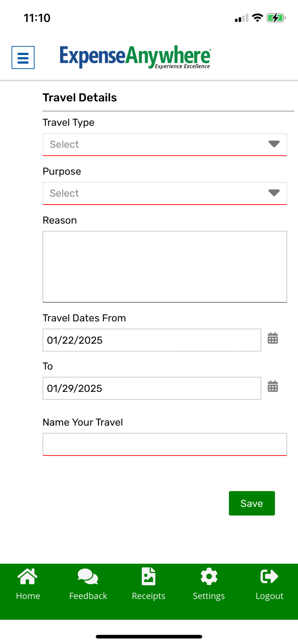This screenshot has height=644, width=298.
Task: Click the Travel Dates From field
Action: tap(152, 340)
